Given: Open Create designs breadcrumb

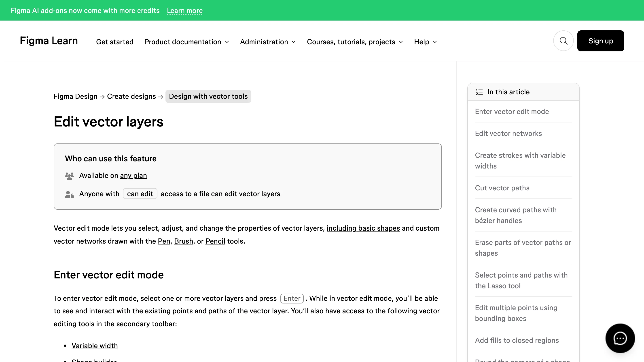Looking at the screenshot, I should point(131,97).
